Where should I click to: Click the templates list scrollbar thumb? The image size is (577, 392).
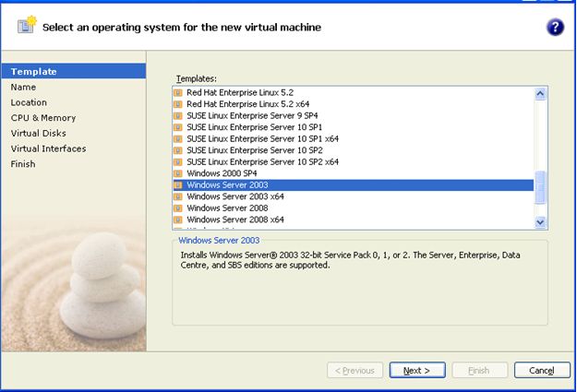(x=541, y=185)
